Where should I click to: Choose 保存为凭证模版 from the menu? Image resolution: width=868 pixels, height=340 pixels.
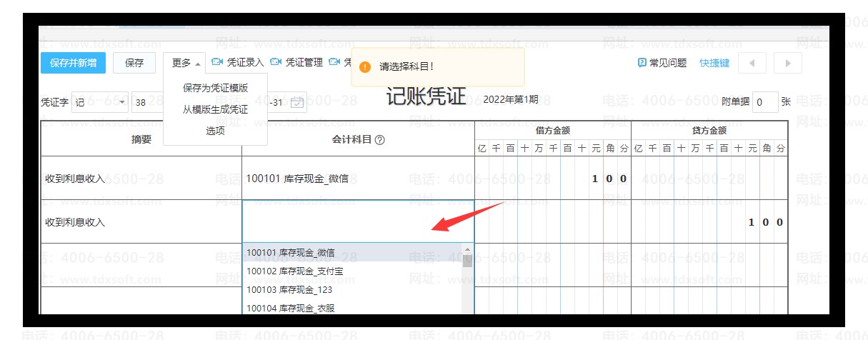tap(215, 88)
